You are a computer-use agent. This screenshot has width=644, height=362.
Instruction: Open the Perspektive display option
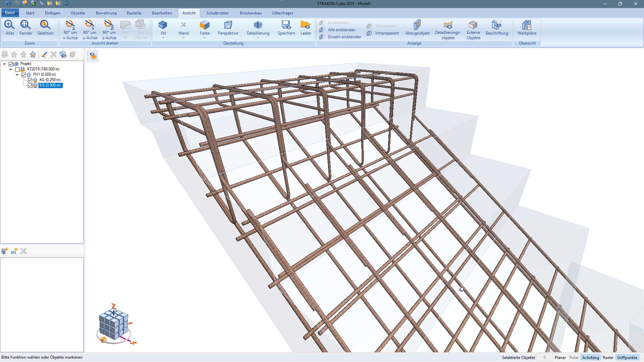click(228, 27)
